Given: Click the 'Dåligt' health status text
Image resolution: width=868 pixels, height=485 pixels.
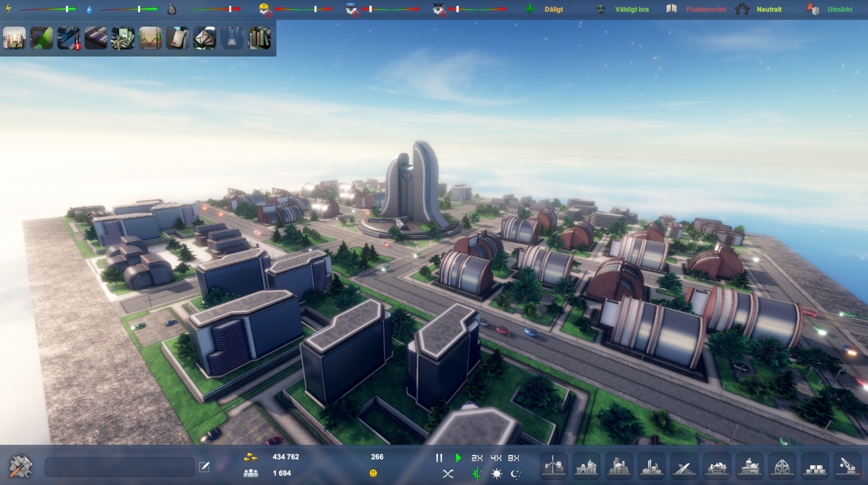Looking at the screenshot, I should (554, 9).
